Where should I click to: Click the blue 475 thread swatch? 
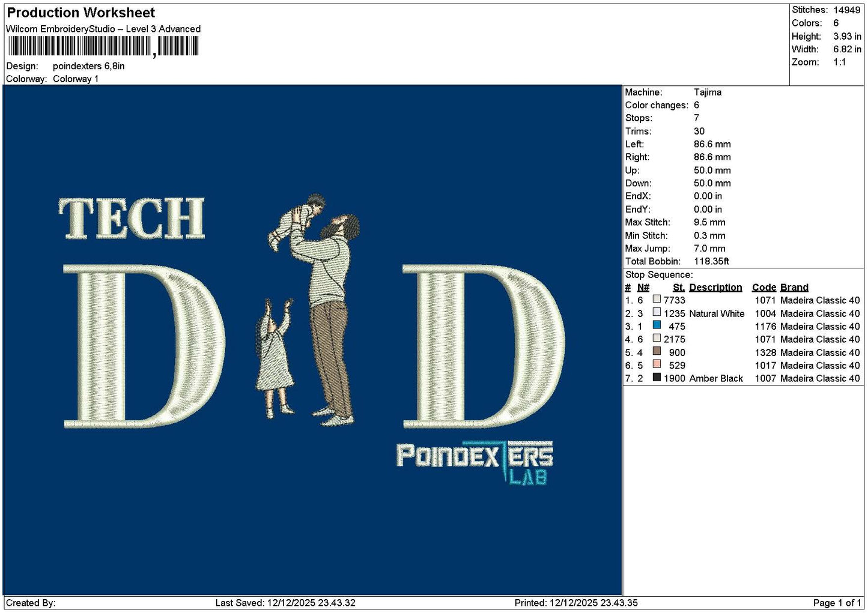(657, 325)
